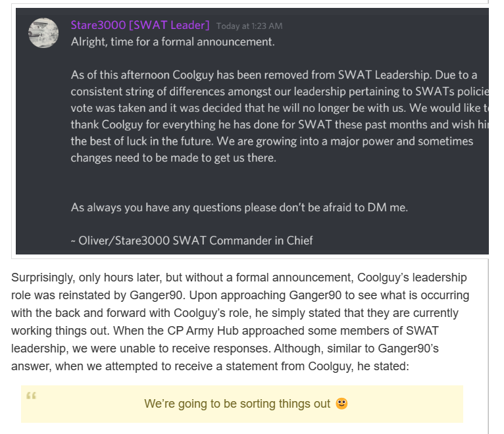
Task: Click the quote text 'We're going to be sorting things out'
Action: coord(237,404)
